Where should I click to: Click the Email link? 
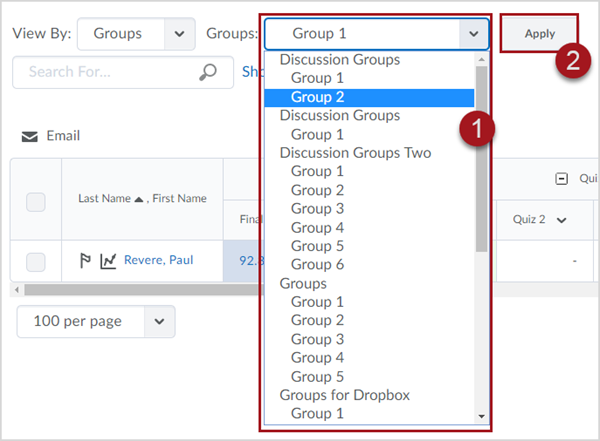[63, 136]
